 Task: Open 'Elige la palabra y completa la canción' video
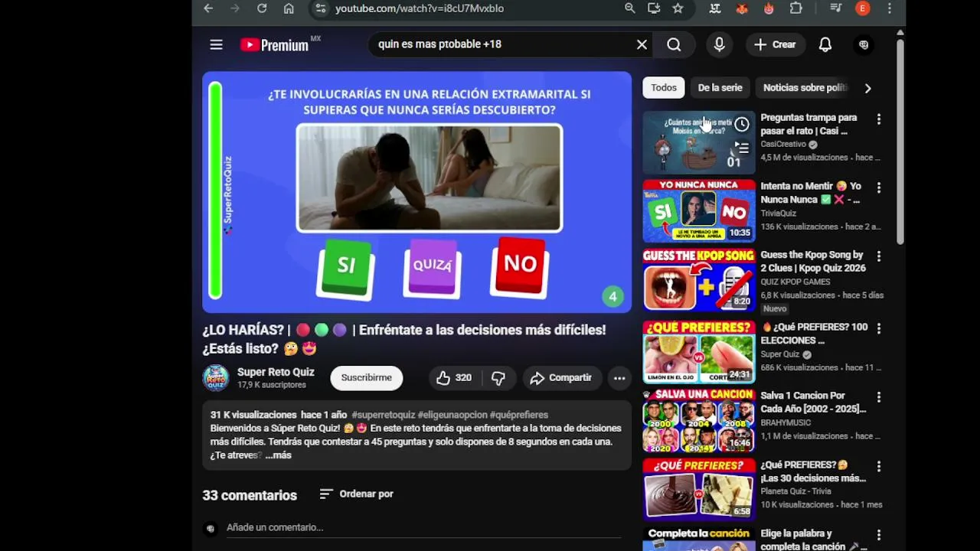[813, 540]
